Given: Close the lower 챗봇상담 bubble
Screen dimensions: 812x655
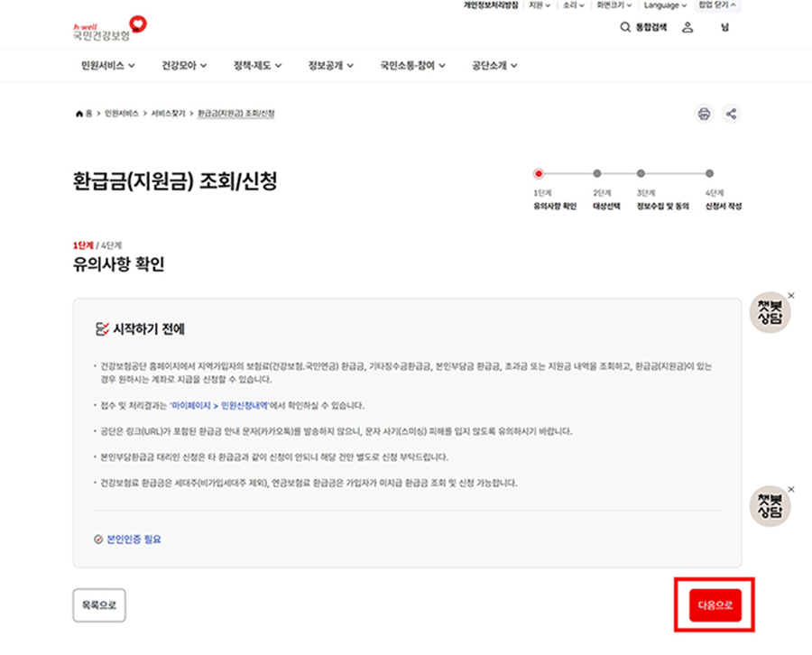Looking at the screenshot, I should [x=791, y=489].
